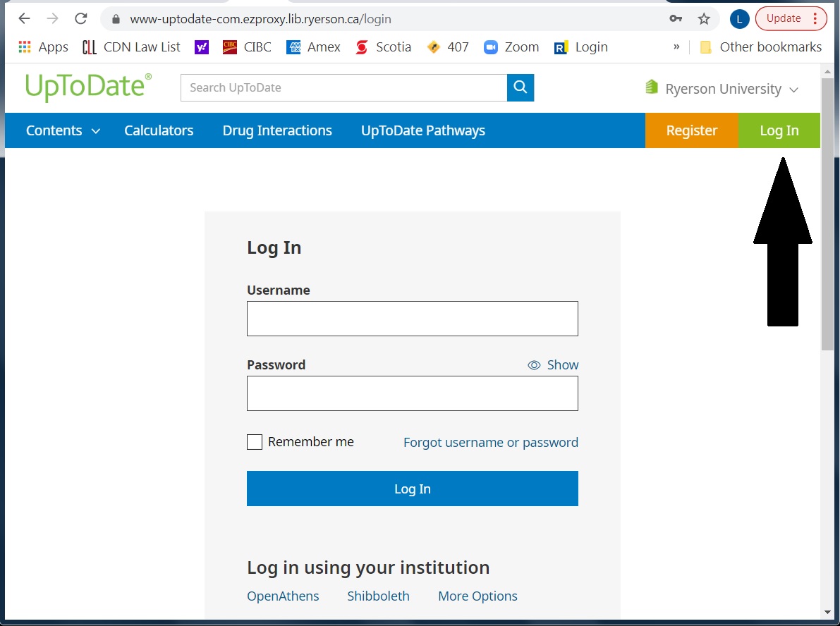Click the page scrollbar thumb
Viewport: 840px width, 626px height.
828,214
